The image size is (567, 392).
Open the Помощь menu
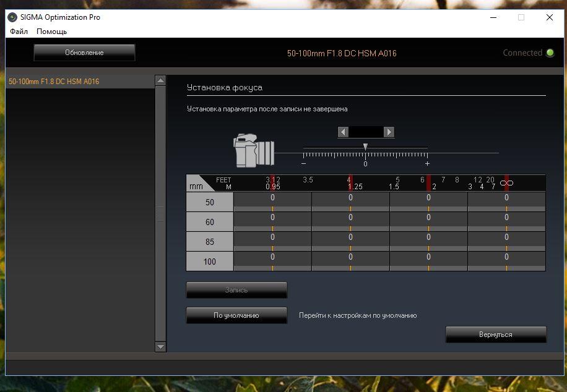point(52,32)
